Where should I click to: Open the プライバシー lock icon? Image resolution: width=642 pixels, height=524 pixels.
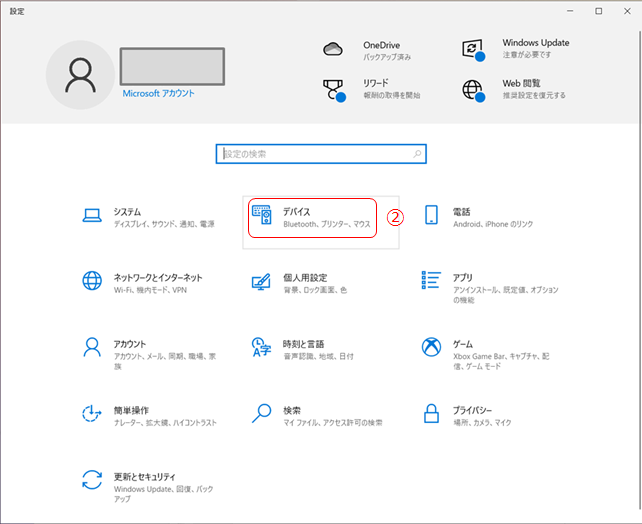click(432, 413)
